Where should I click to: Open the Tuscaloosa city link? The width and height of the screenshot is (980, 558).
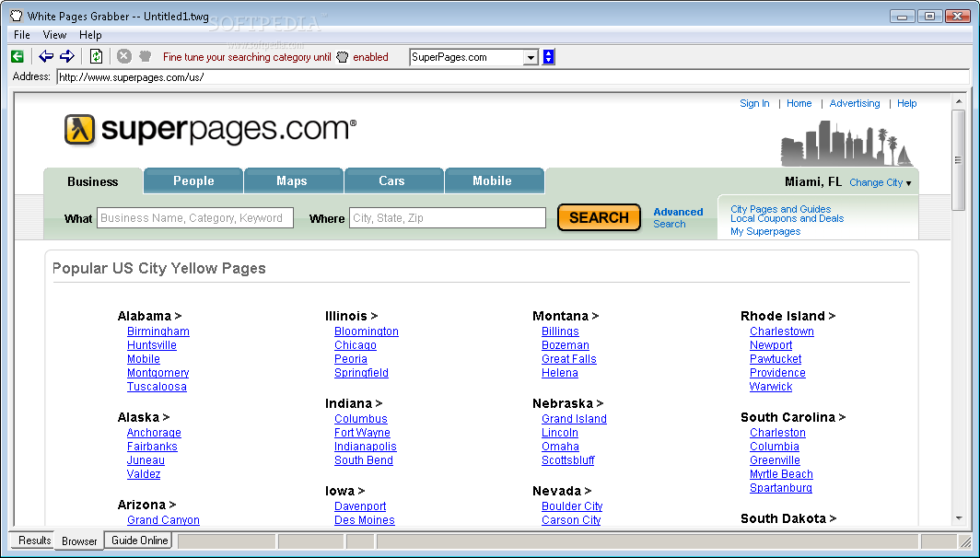[x=157, y=386]
